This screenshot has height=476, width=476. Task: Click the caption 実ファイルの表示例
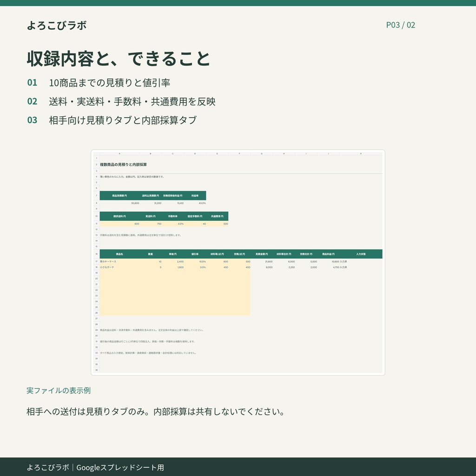point(59,390)
